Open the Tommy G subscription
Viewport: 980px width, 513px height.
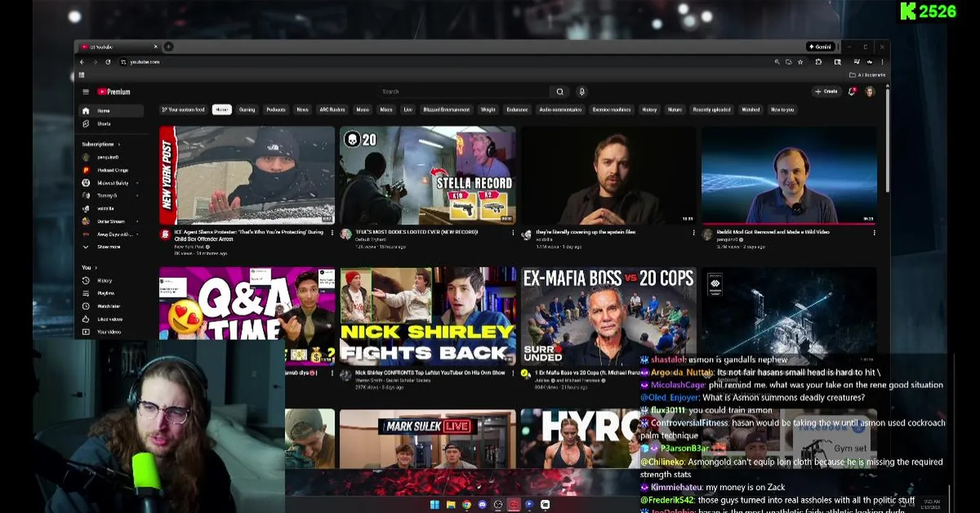111,196
